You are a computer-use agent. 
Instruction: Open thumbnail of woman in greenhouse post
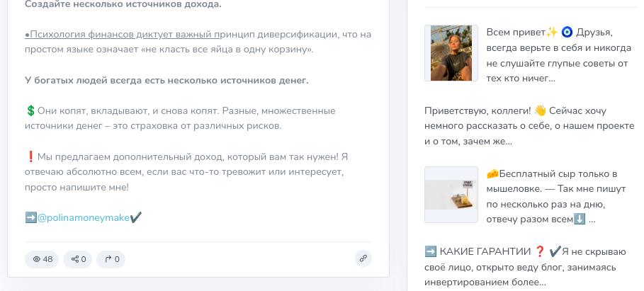pos(451,53)
